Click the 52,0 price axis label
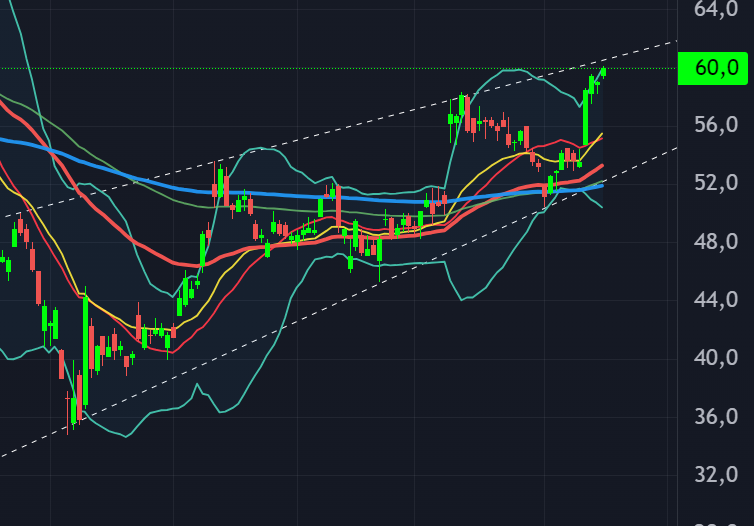Viewport: 754px width, 526px height. (716, 183)
